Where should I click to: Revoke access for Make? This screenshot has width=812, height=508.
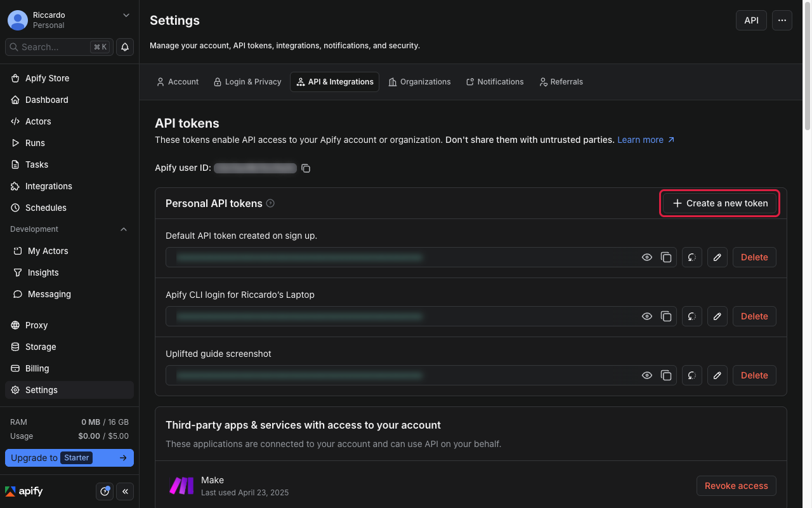click(x=737, y=486)
